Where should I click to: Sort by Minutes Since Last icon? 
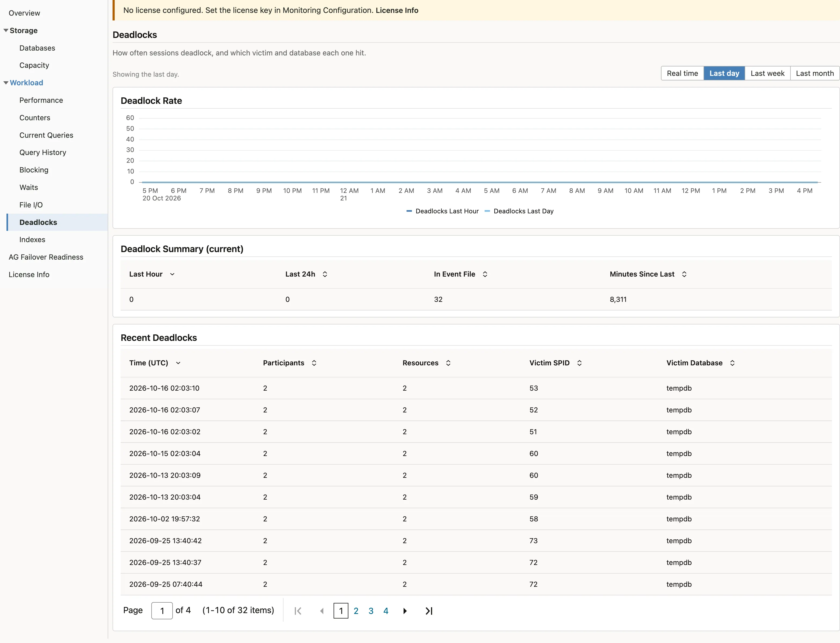point(684,274)
